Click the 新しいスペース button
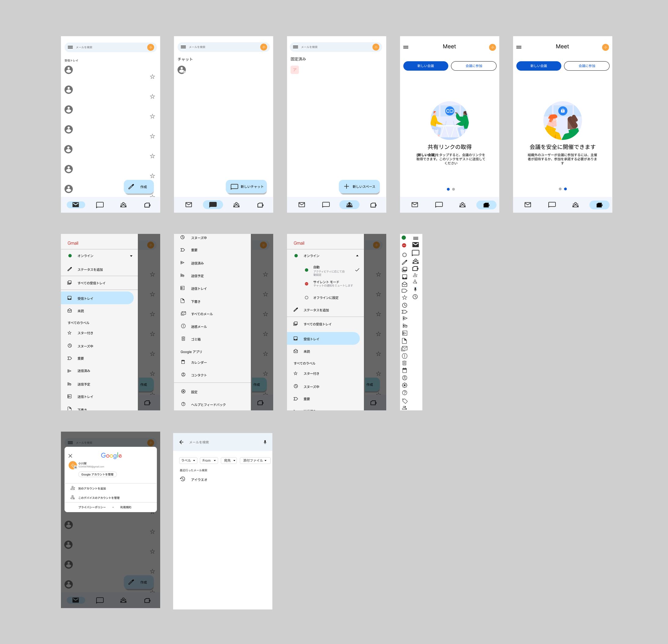 pyautogui.click(x=359, y=187)
